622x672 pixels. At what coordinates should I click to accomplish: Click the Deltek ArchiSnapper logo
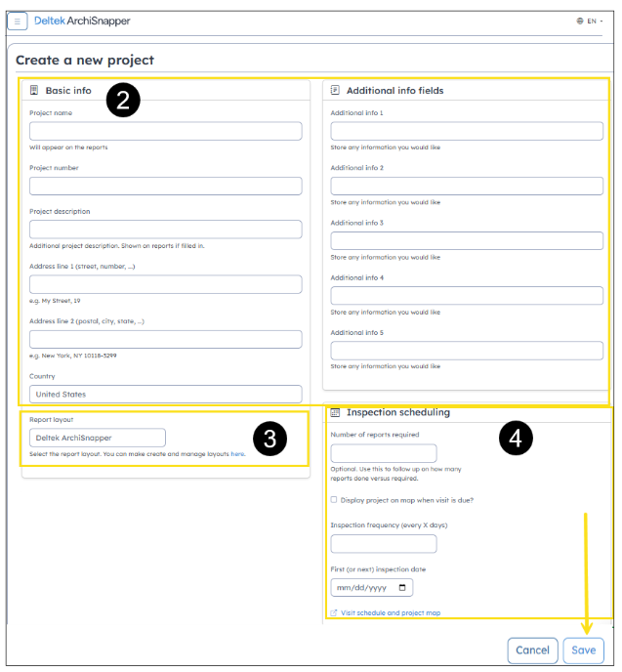[82, 21]
